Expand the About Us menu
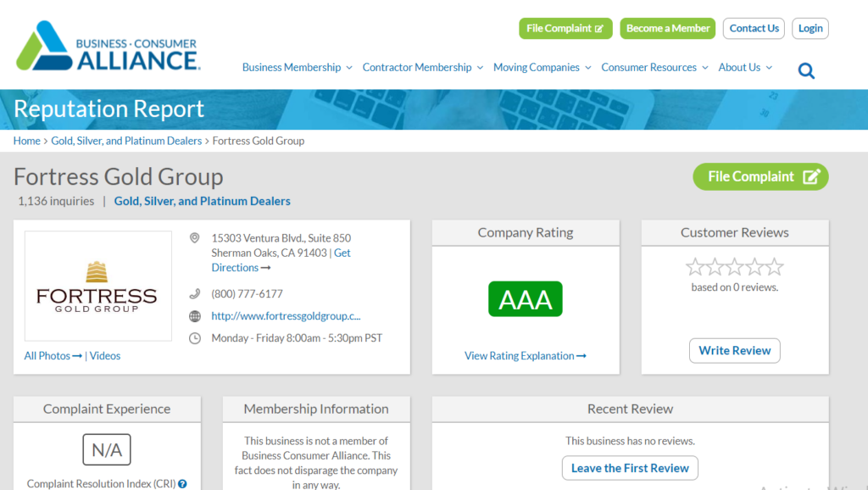This screenshot has height=490, width=868. [x=745, y=68]
